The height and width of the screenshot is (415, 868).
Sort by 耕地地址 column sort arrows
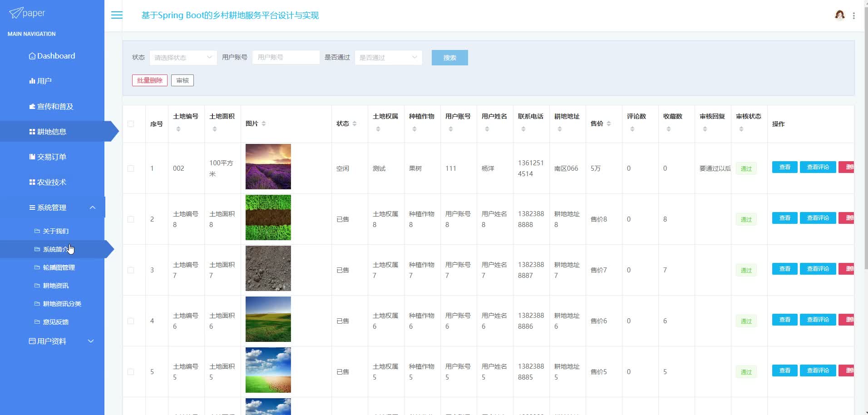560,129
